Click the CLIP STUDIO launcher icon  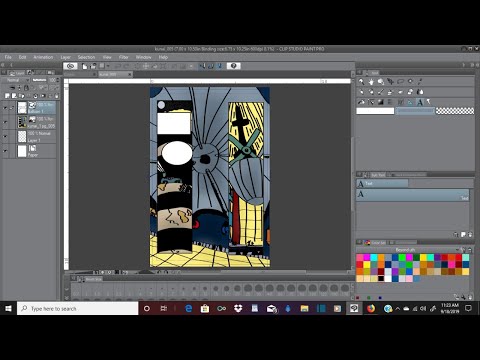coord(70,66)
